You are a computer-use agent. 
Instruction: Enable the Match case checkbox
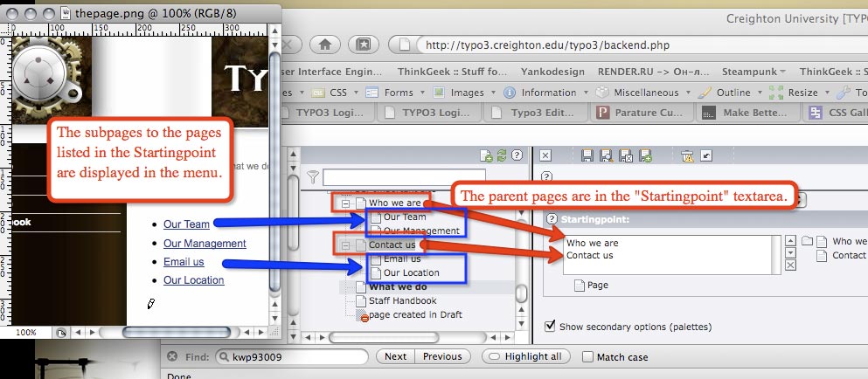(x=588, y=356)
